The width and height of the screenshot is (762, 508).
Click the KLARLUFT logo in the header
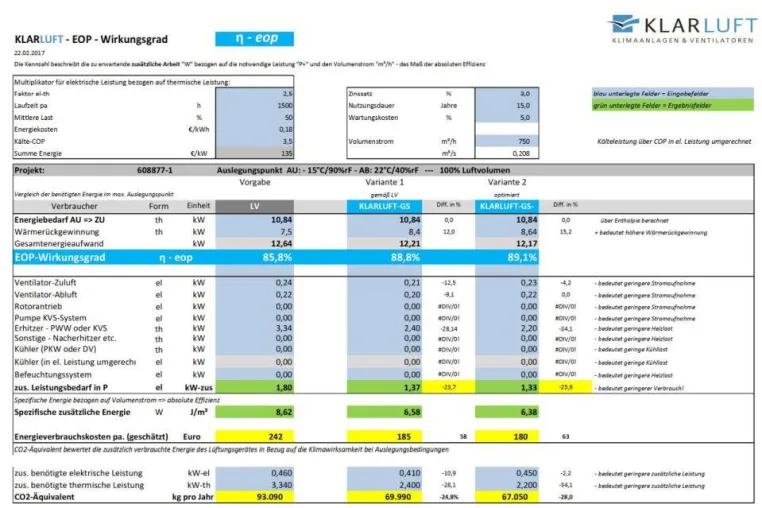(682, 29)
